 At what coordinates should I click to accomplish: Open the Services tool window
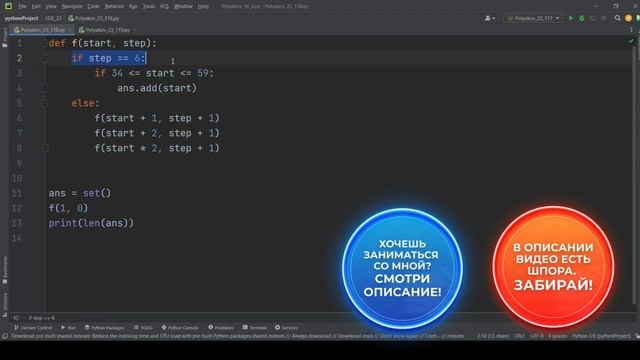[286, 328]
